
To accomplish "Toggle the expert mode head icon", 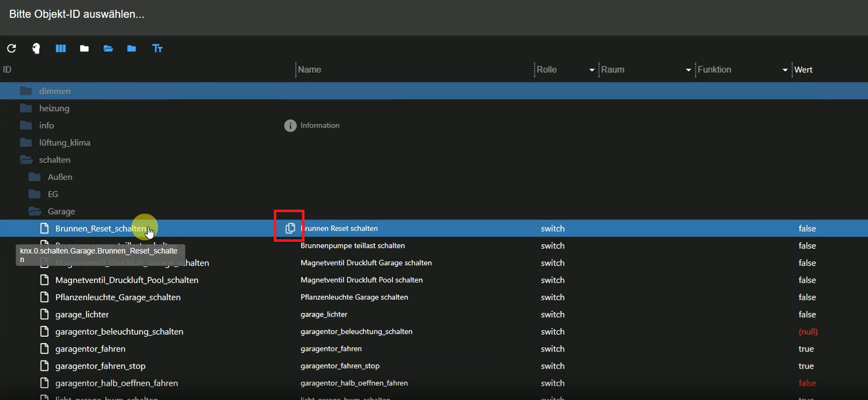I will point(36,48).
